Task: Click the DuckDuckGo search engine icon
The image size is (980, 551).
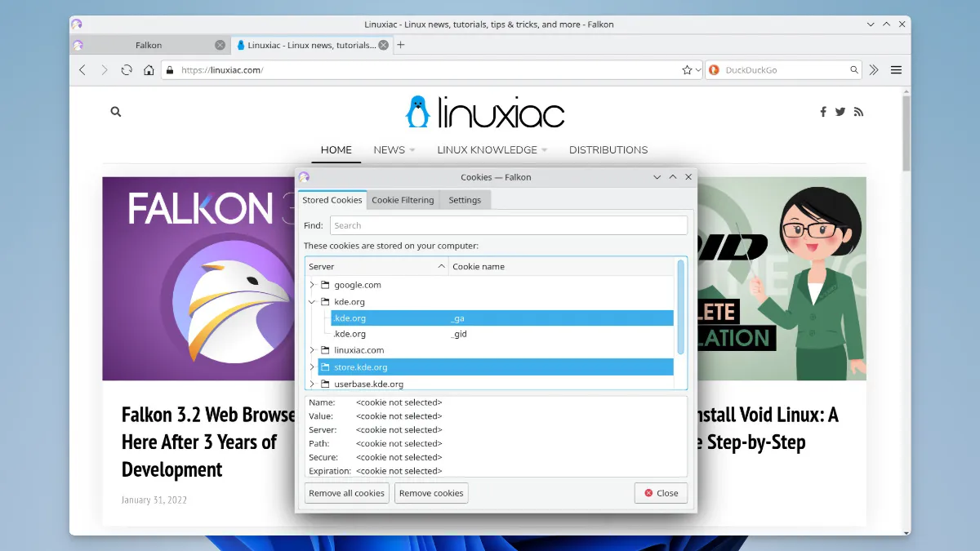Action: tap(714, 70)
